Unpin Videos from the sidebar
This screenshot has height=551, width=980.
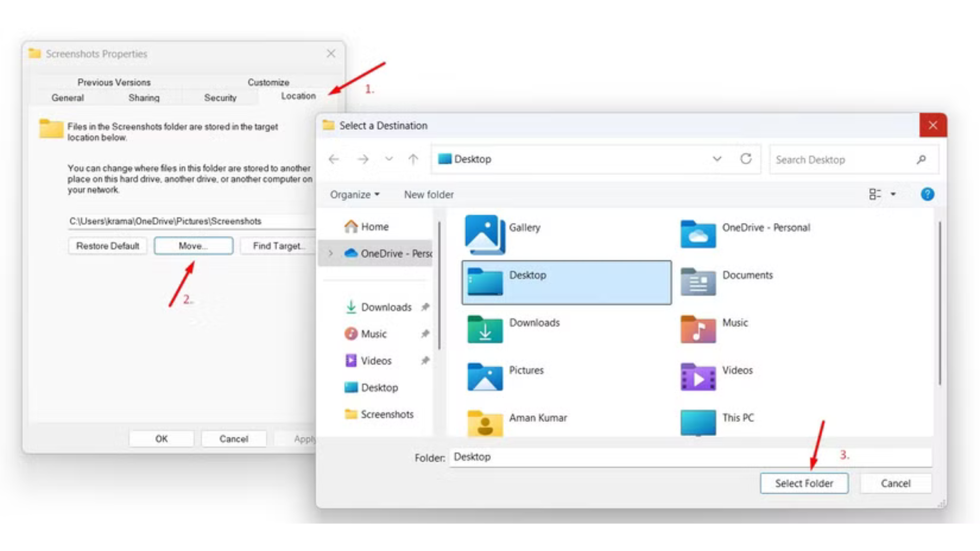tap(424, 361)
